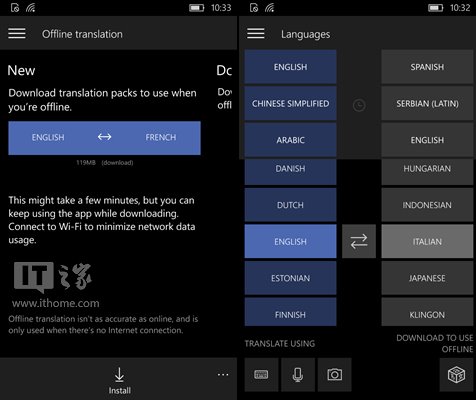Select English to French translation pack
This screenshot has width=476, height=400.
pyautogui.click(x=104, y=138)
